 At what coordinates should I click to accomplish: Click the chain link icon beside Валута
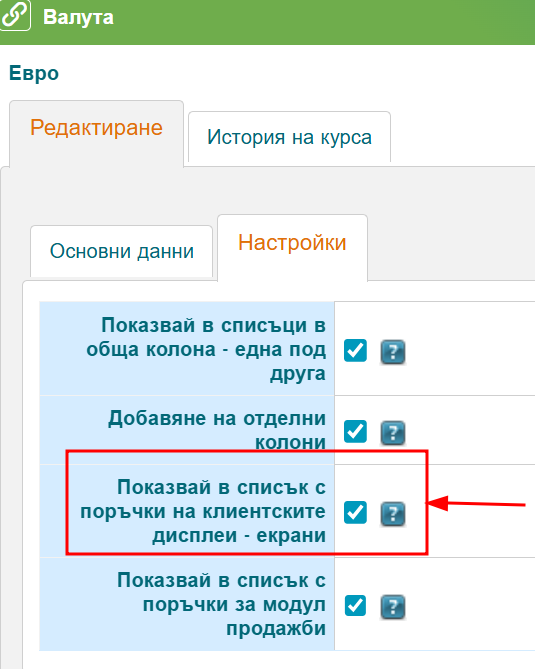tap(15, 15)
